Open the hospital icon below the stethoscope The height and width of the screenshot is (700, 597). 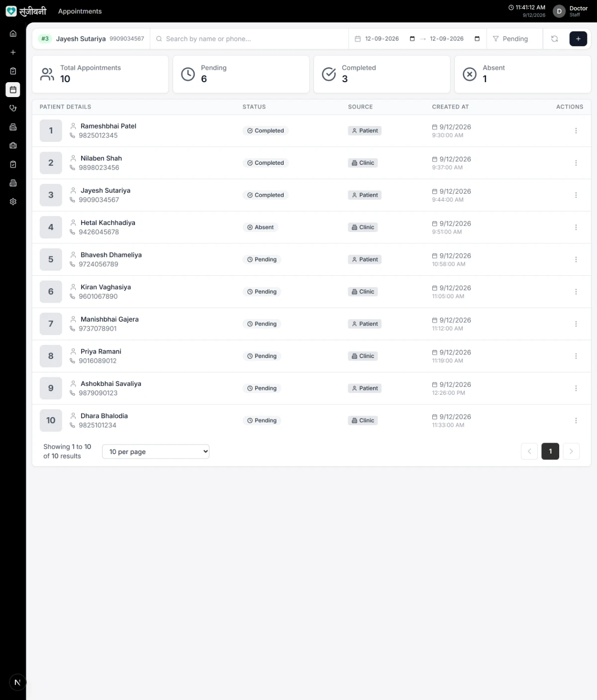point(13,127)
